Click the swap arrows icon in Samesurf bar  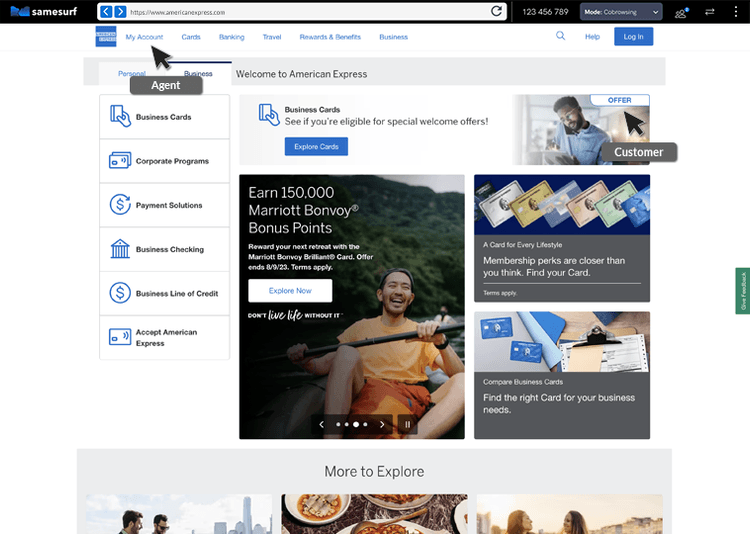click(709, 12)
